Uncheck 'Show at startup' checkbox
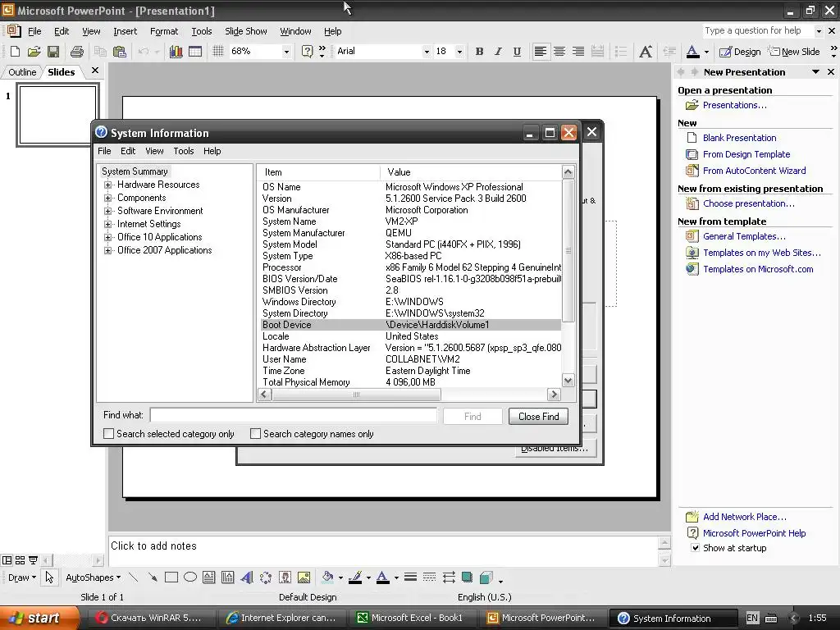The height and width of the screenshot is (630, 840). 696,548
